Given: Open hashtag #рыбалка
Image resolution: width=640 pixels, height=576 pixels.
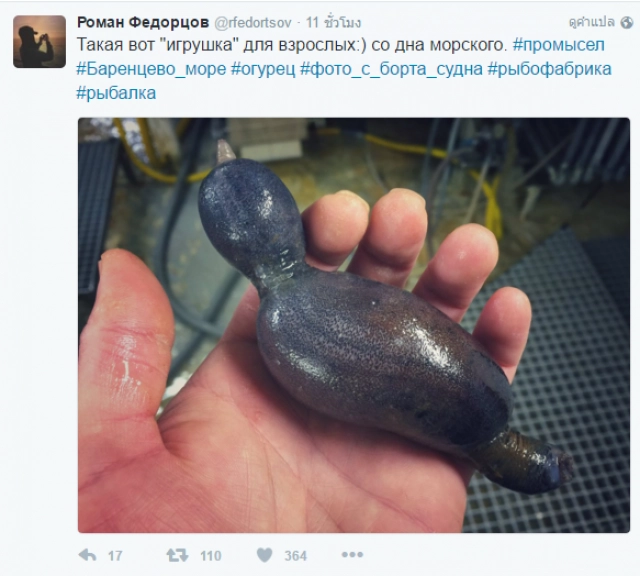Looking at the screenshot, I should (x=116, y=93).
